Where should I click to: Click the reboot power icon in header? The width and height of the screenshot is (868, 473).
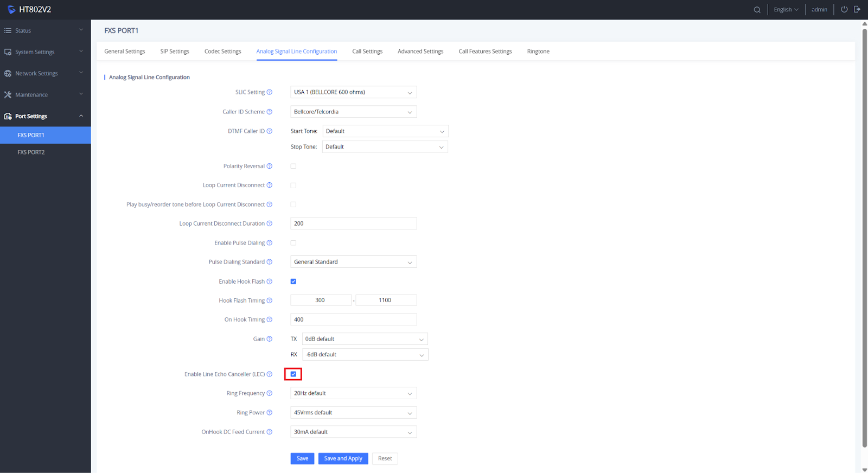[x=844, y=9]
